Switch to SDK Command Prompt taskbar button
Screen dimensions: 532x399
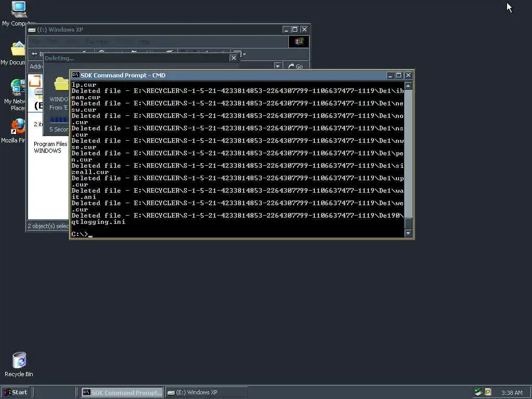[x=122, y=393]
